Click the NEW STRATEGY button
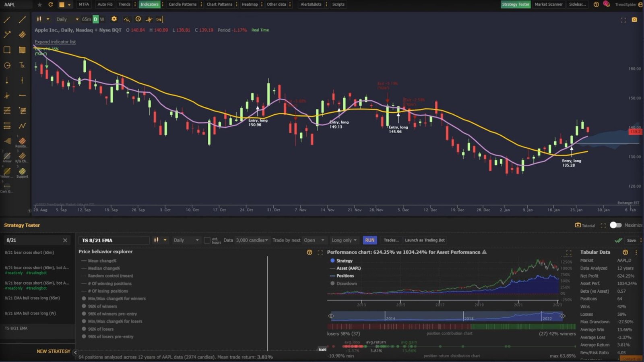Viewport: 644px width, 362px height. (x=54, y=352)
